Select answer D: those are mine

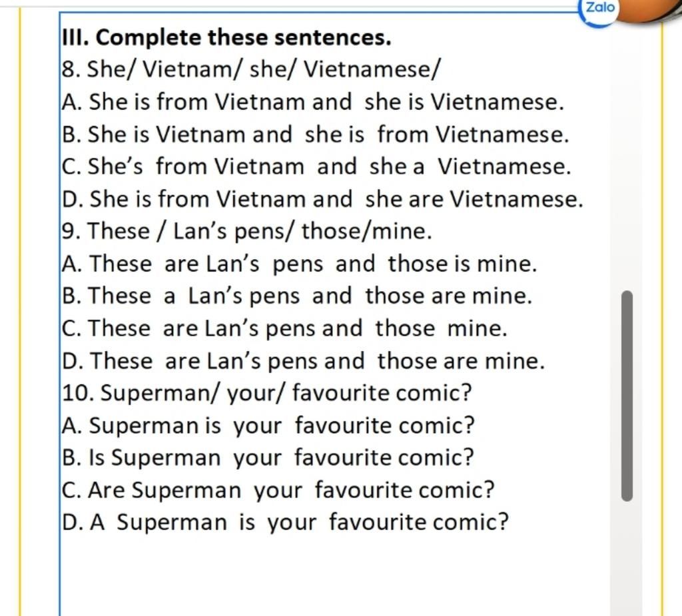click(x=302, y=361)
